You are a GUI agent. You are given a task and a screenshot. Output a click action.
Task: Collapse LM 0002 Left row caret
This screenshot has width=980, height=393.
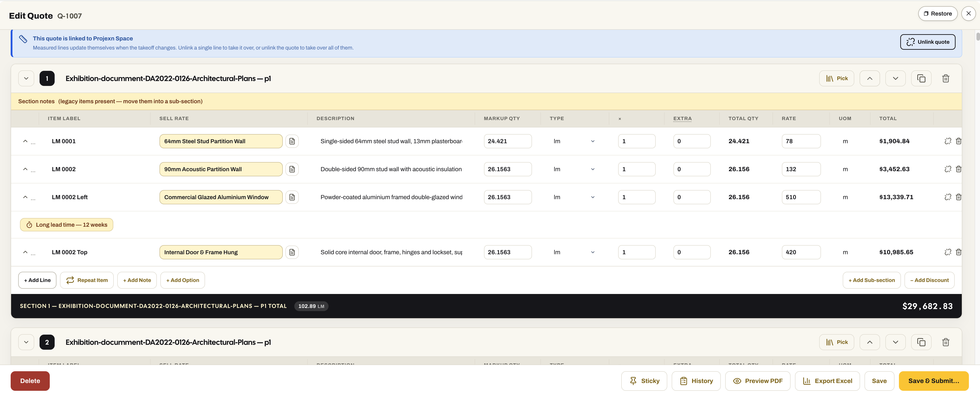click(x=25, y=197)
